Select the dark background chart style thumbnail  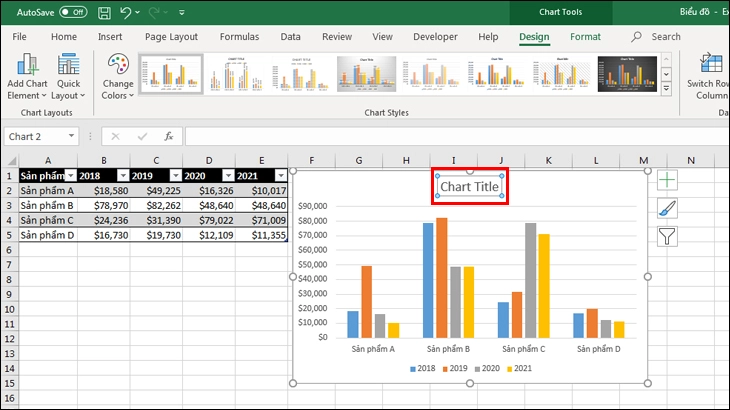(x=627, y=73)
